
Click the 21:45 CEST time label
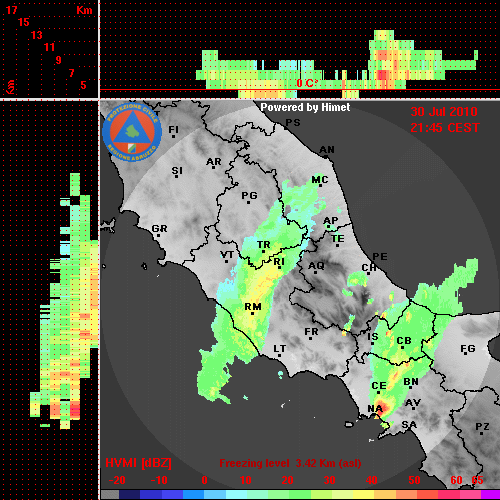pyautogui.click(x=445, y=128)
